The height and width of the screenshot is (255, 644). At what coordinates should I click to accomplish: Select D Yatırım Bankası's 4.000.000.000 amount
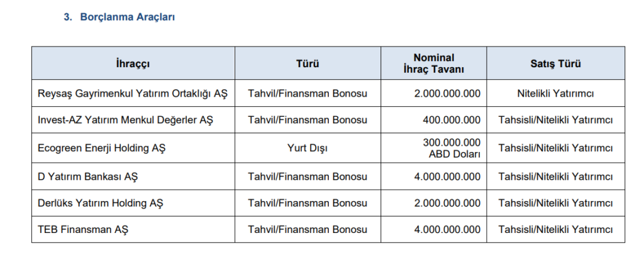pyautogui.click(x=447, y=176)
